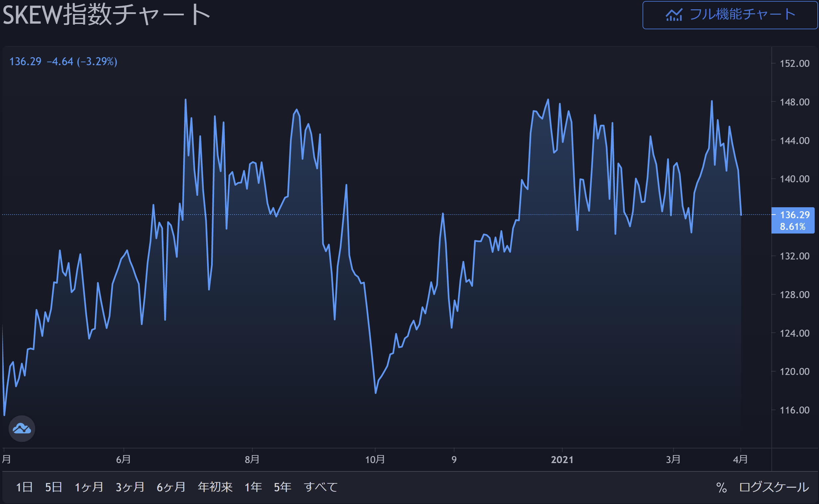Image resolution: width=819 pixels, height=504 pixels.
Task: Click the 148.00 level on price scale
Action: point(794,102)
